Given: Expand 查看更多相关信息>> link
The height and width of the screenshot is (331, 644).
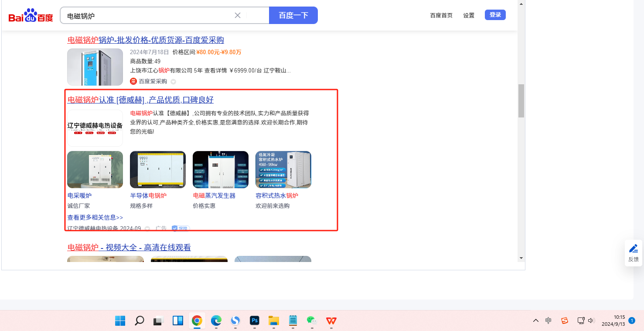Looking at the screenshot, I should (95, 217).
